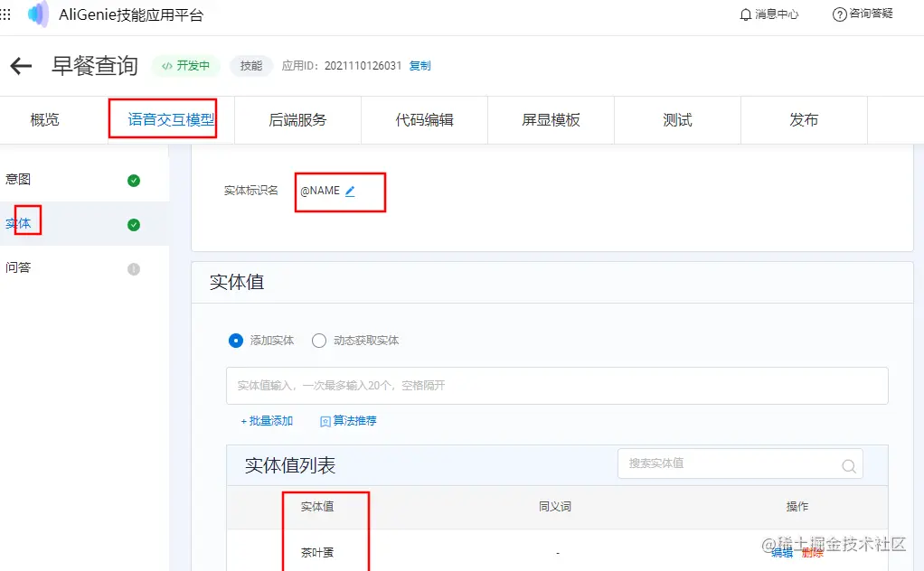This screenshot has width=924, height=571.
Task: Click the 应用ID 2021110126031 text
Action: pos(341,66)
